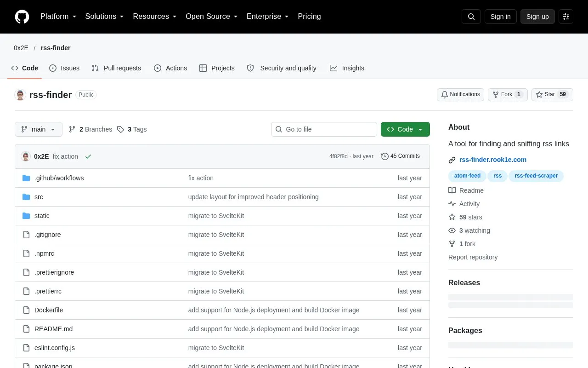Open the .prettierignore file

pos(54,272)
